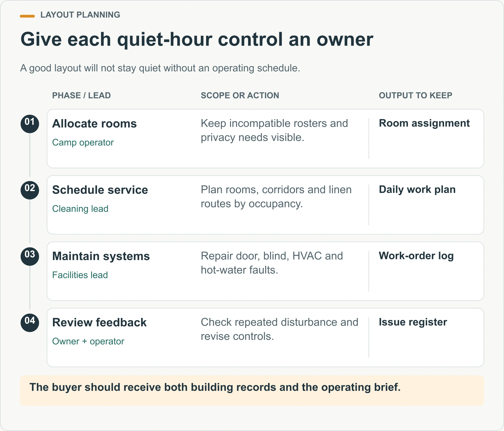Image resolution: width=504 pixels, height=431 pixels.
Task: Click the headline 'Give each quiet-hour control an owner'
Action: (x=197, y=40)
